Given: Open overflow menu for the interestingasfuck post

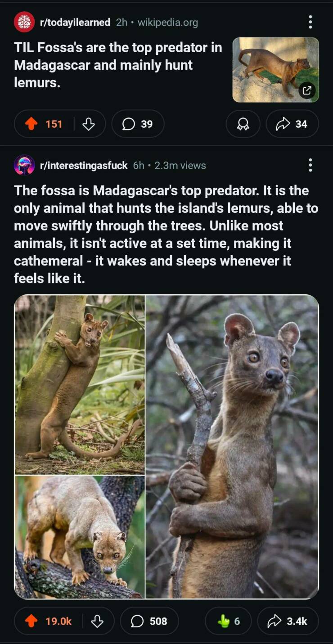Looking at the screenshot, I should (310, 165).
